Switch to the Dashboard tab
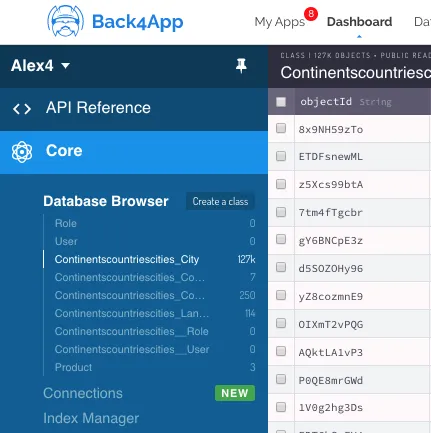This screenshot has width=431, height=433. [359, 22]
